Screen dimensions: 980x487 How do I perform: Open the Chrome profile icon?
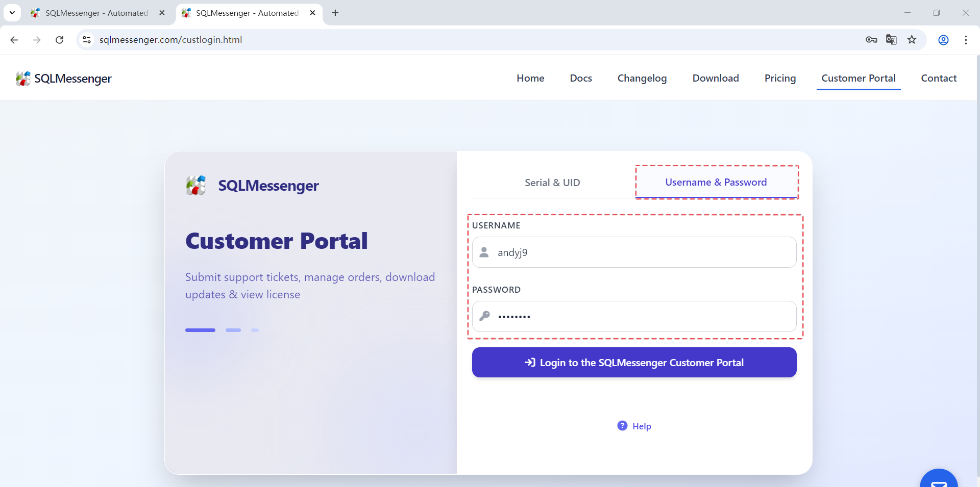click(943, 40)
